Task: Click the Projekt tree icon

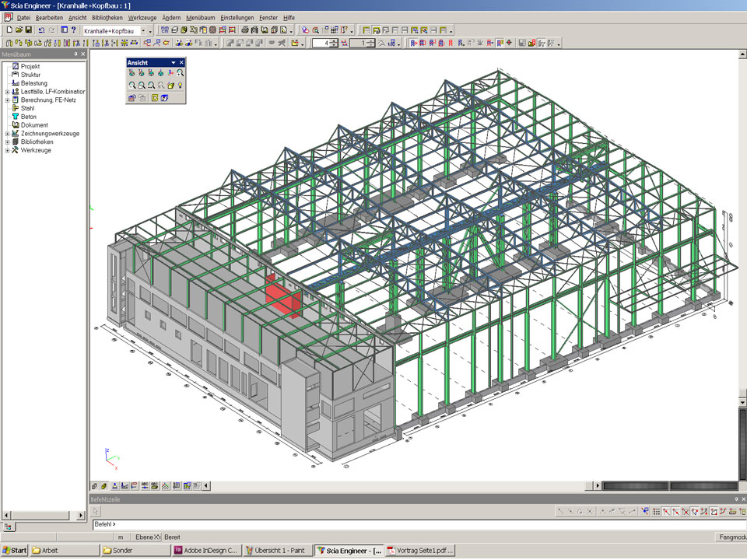Action: click(x=15, y=67)
